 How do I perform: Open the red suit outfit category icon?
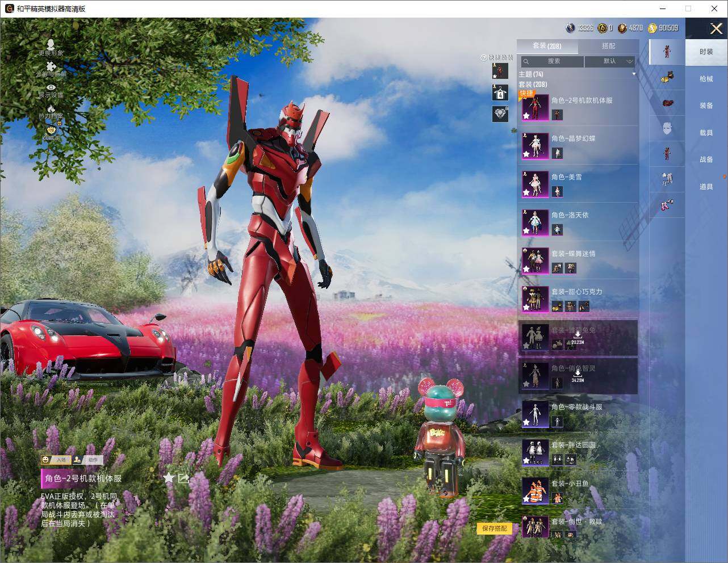[x=667, y=52]
